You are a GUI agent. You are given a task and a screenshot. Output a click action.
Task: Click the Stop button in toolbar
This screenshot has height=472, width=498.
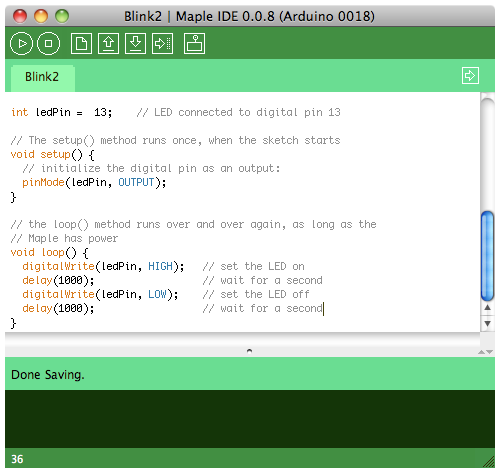(48, 44)
